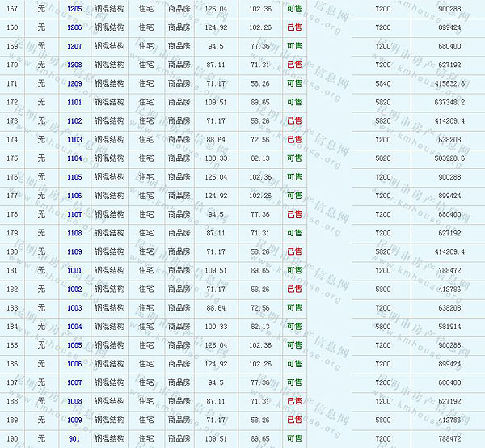
Task: Open the 1208 room link
Action: [74, 65]
